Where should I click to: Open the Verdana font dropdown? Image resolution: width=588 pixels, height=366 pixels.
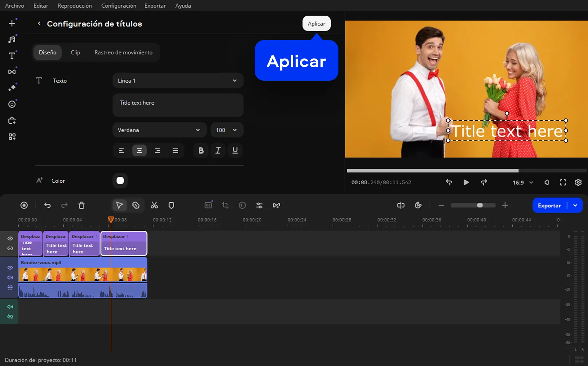pos(159,130)
